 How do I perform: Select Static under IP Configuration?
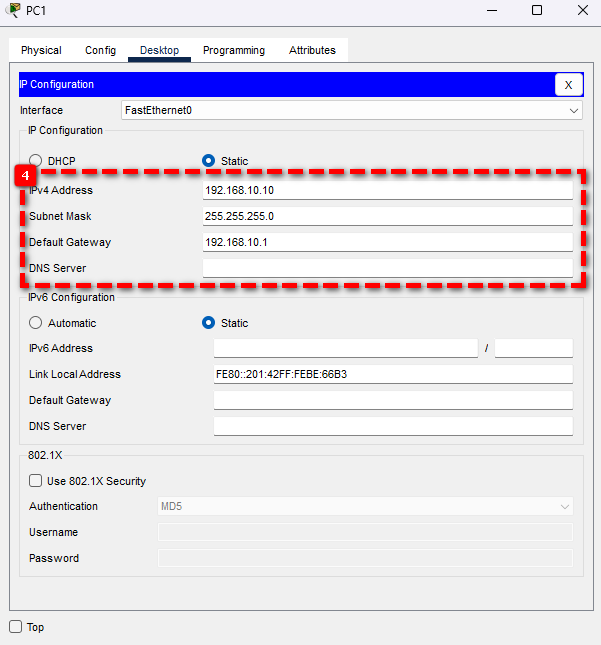coord(209,161)
